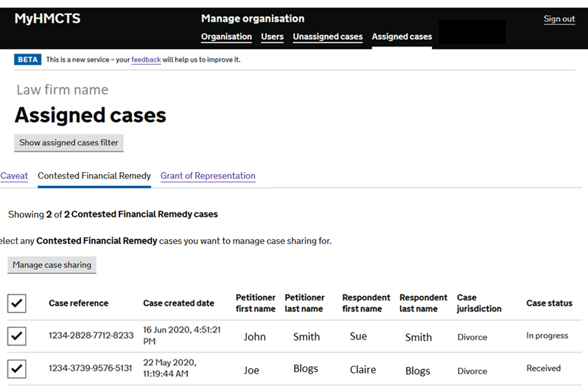588x392 pixels.
Task: Click the Case created date header
Action: pyautogui.click(x=178, y=303)
